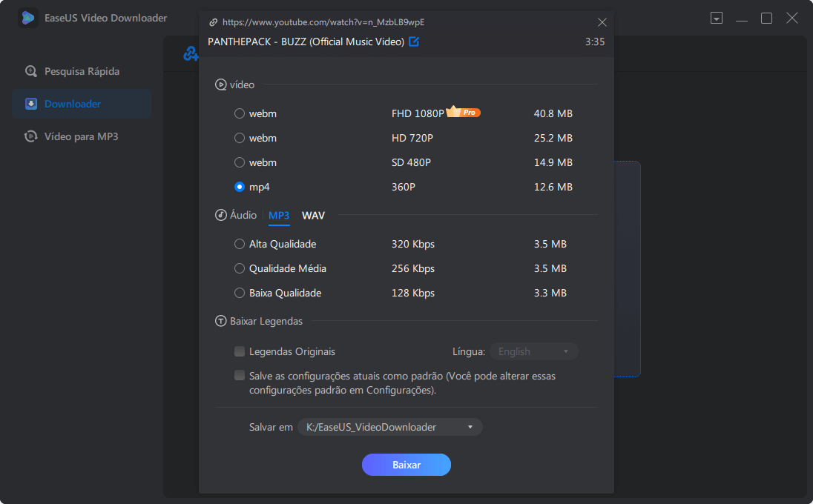
Task: Open the Pesquisa Rápida section
Action: (82, 71)
